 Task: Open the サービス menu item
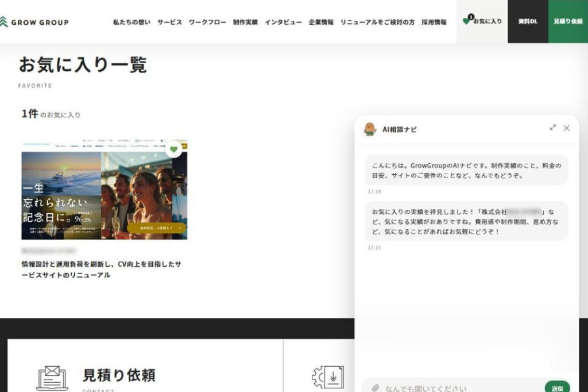coord(169,22)
